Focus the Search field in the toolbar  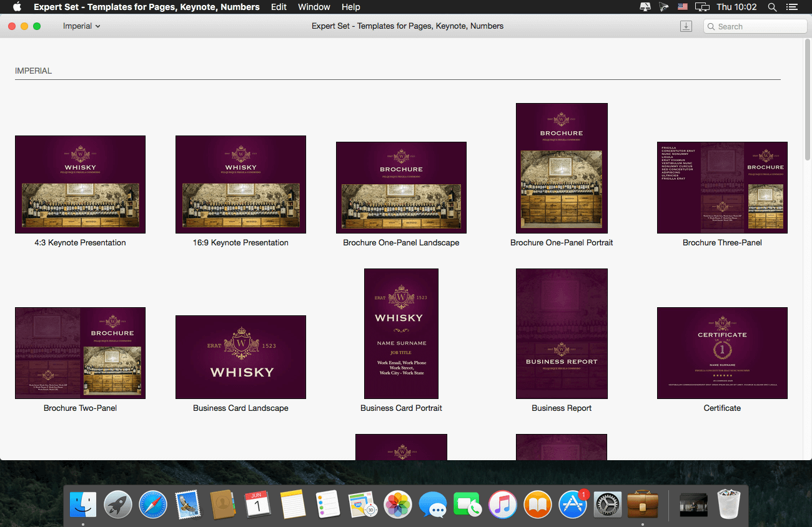pyautogui.click(x=755, y=26)
